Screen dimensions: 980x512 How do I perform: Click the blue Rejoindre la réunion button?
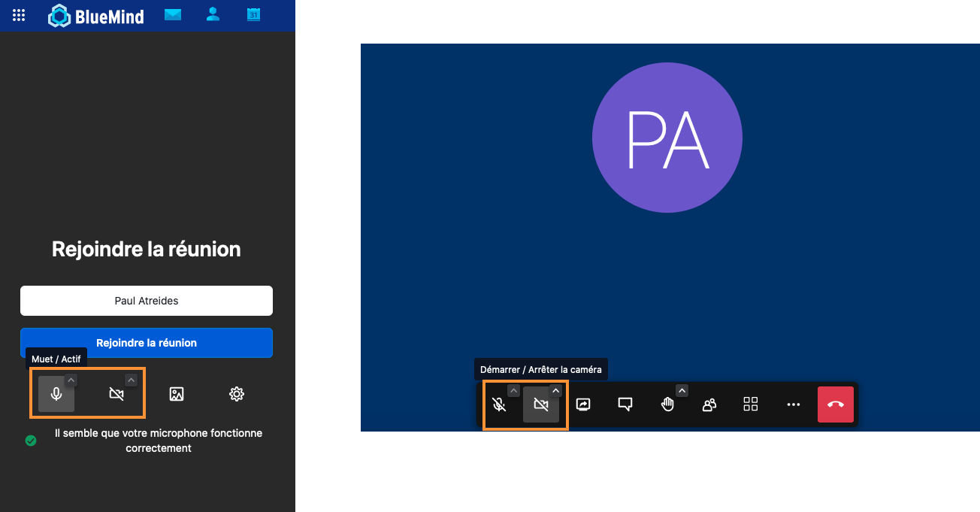pyautogui.click(x=147, y=343)
